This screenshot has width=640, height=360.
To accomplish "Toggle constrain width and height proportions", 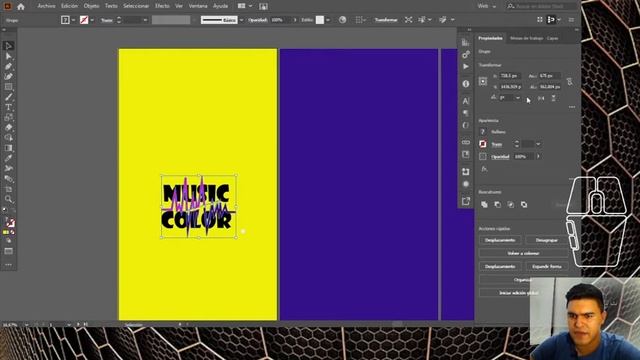I will (x=569, y=82).
